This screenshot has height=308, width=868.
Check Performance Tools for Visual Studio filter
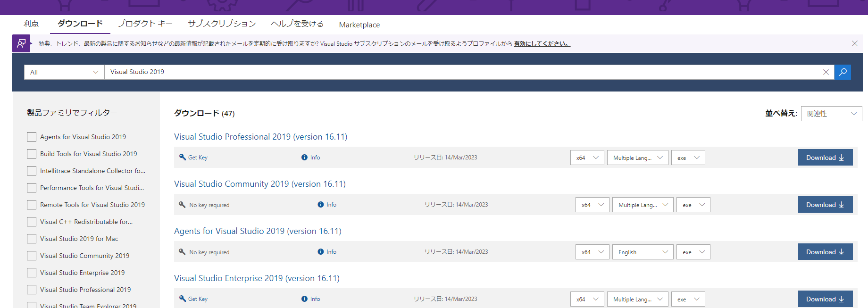tap(32, 188)
